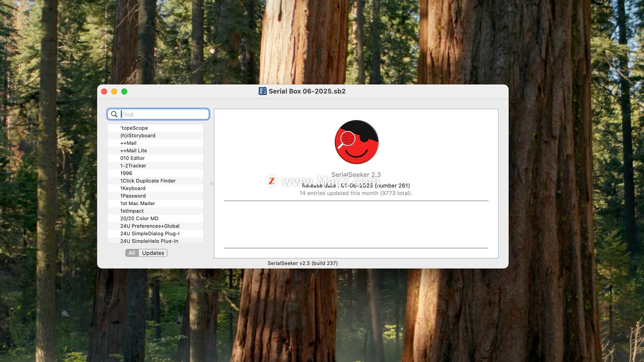Focus the Find search field

coord(158,114)
